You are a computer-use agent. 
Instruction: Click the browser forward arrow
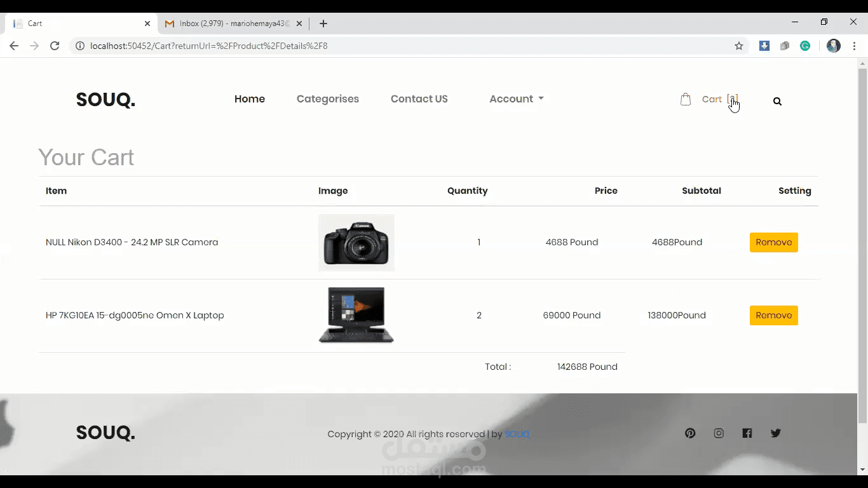(x=34, y=46)
